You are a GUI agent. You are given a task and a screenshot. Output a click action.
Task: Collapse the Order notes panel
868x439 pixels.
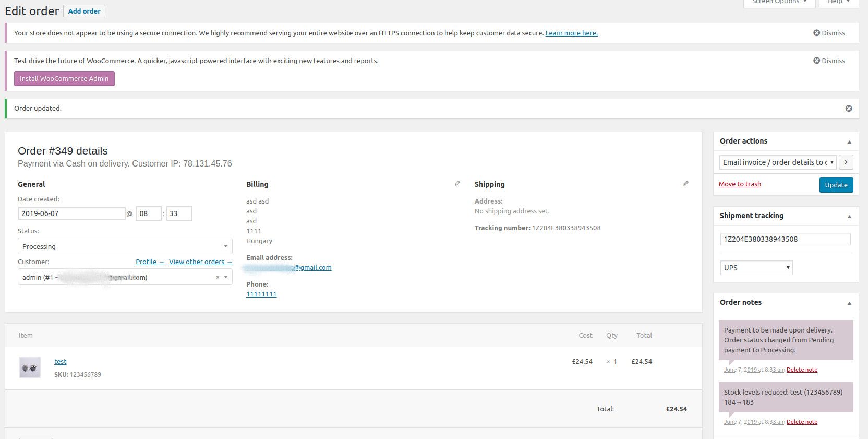click(849, 303)
